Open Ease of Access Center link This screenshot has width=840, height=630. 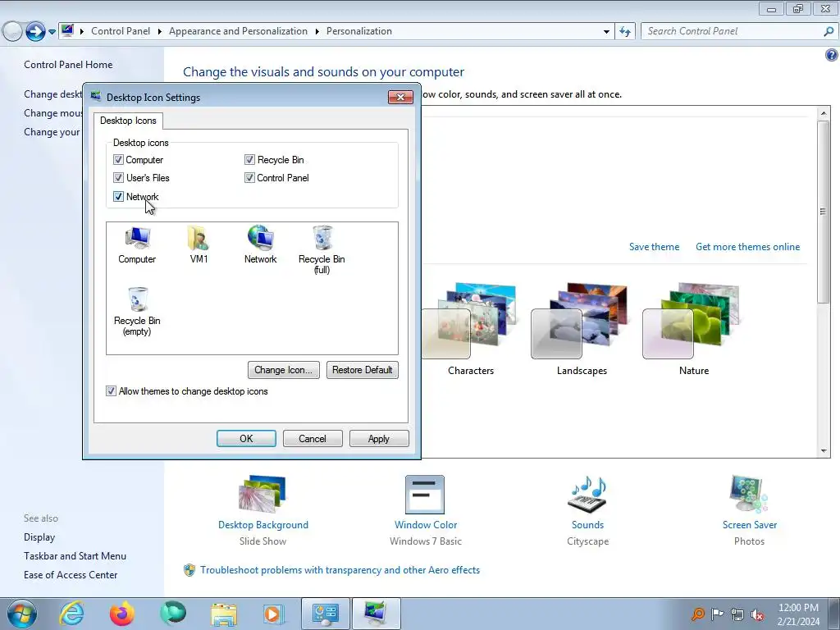click(71, 575)
